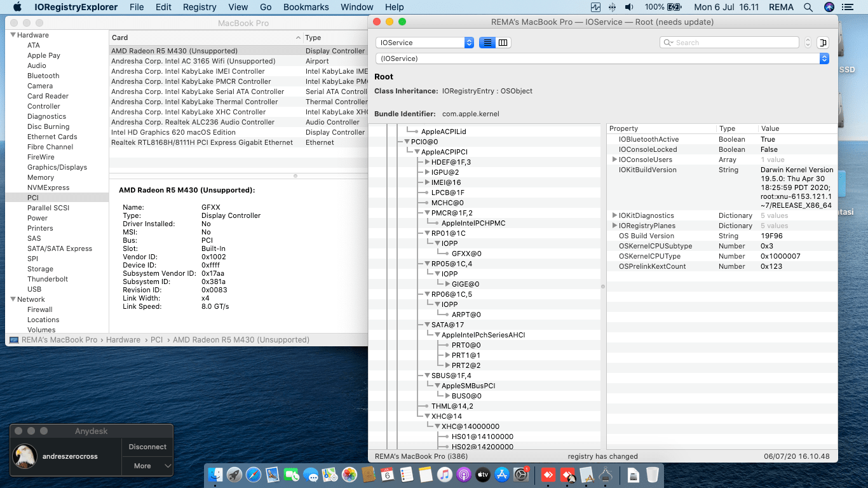The image size is (868, 488).
Task: Select the Realtek RTL8168H/8111H Ethernet row
Action: coord(238,142)
